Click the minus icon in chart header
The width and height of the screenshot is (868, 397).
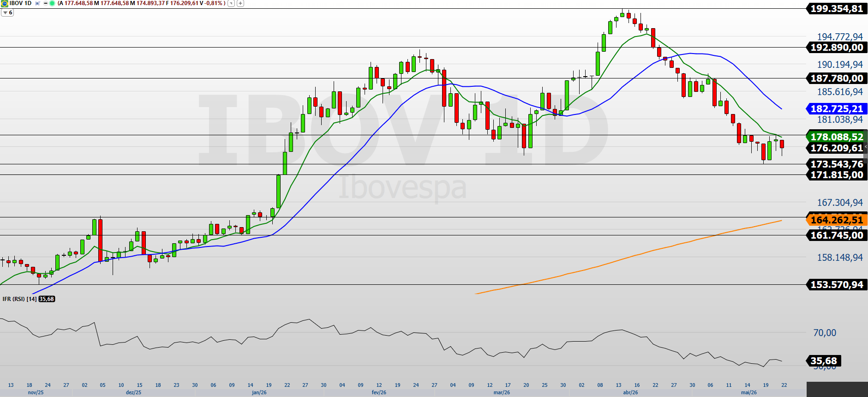tap(46, 3)
